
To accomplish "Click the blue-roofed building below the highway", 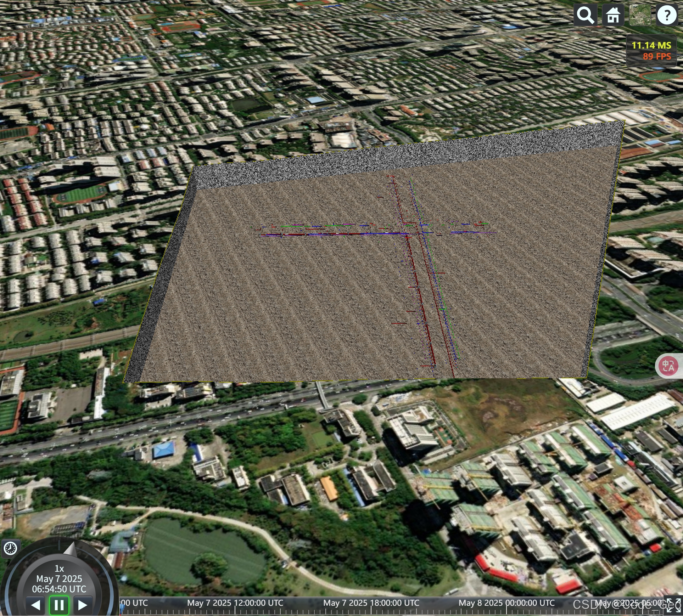I will click(164, 450).
